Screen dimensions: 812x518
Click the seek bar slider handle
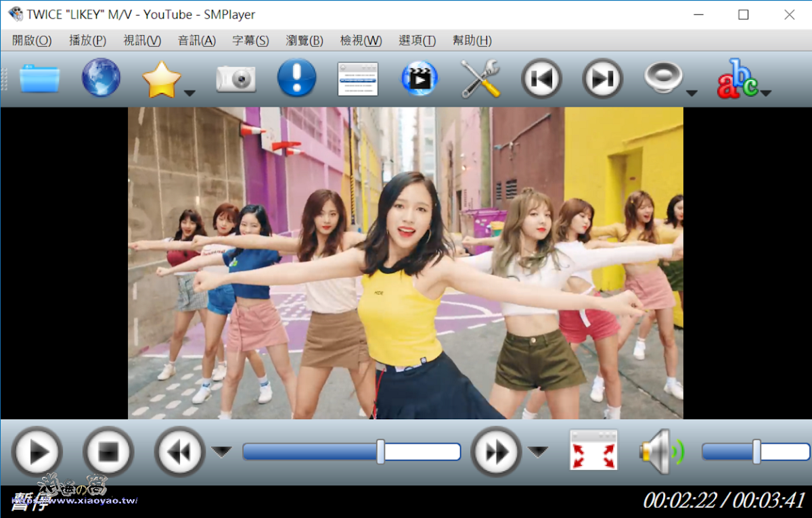381,452
